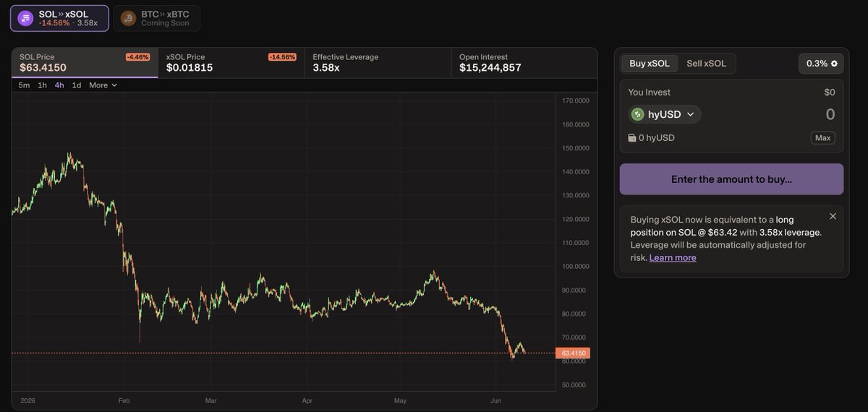The height and width of the screenshot is (412, 868).
Task: Click the You Invest label
Action: point(649,93)
